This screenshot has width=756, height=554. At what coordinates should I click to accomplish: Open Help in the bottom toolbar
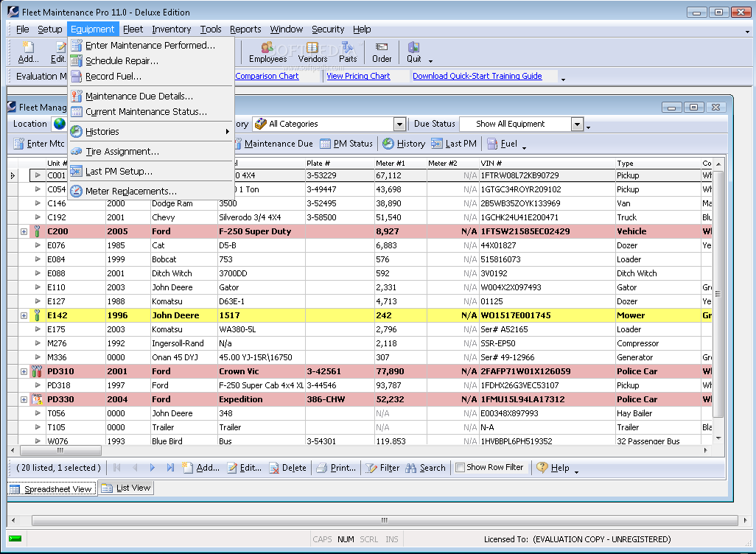[553, 468]
